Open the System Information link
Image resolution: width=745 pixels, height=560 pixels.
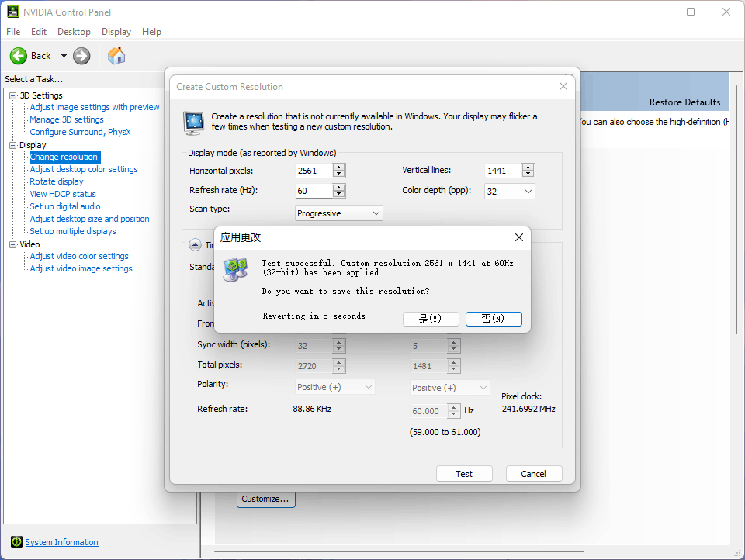pyautogui.click(x=62, y=542)
